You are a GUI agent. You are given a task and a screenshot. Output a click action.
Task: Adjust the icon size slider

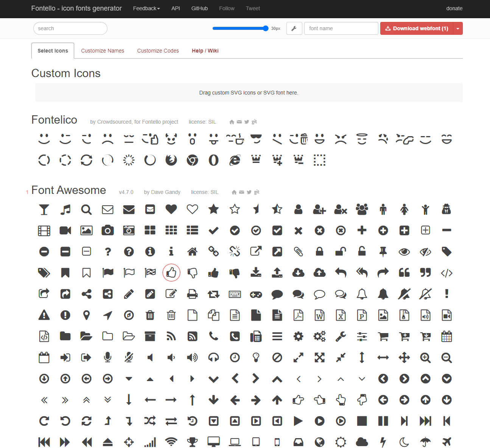[241, 28]
